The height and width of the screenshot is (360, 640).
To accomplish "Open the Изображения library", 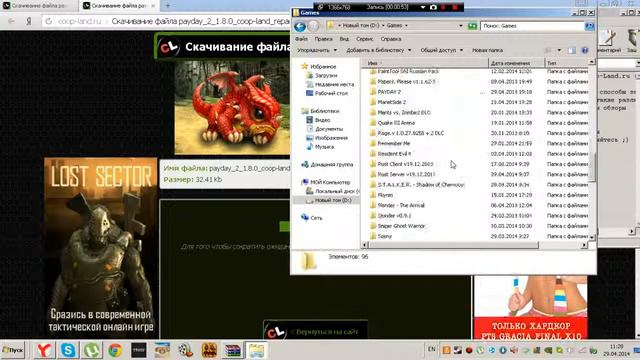I will pos(327,138).
